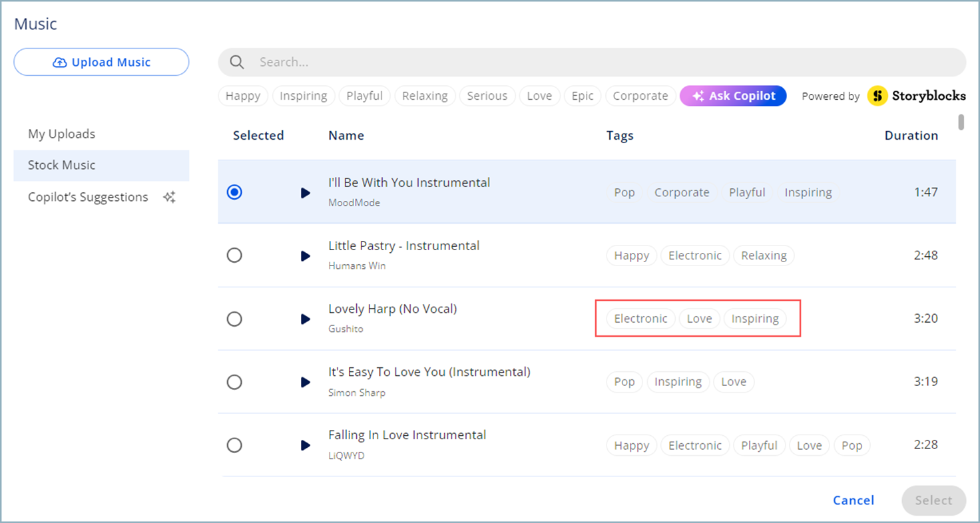The image size is (980, 523).
Task: Click the sparkle icon beside Copilot's Suggestions
Action: tap(169, 197)
